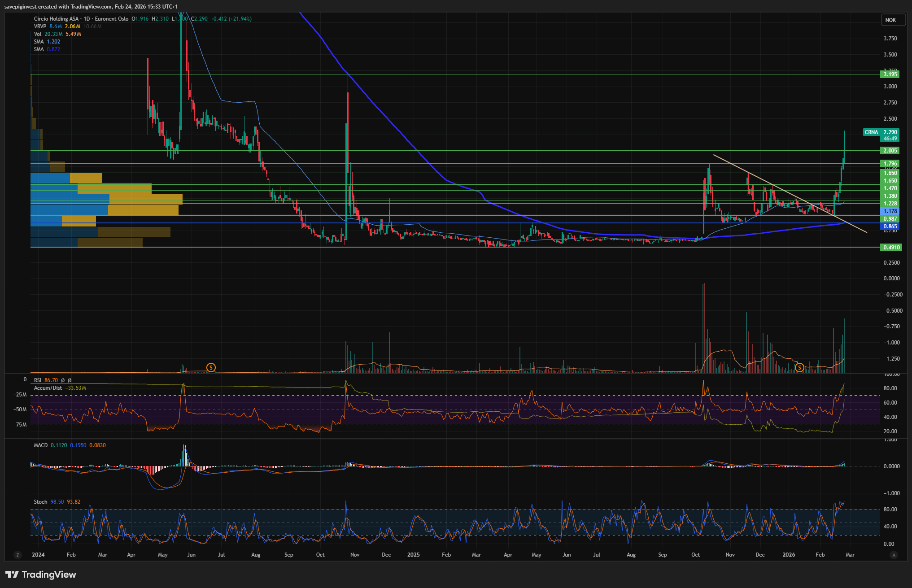Open the Circio Holding ASA symbol legend

tap(56, 19)
